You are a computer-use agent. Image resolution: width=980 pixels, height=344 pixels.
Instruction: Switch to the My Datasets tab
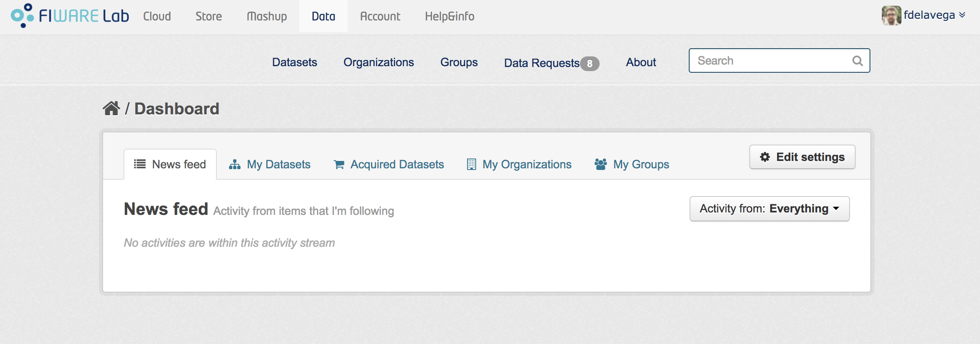coord(270,164)
